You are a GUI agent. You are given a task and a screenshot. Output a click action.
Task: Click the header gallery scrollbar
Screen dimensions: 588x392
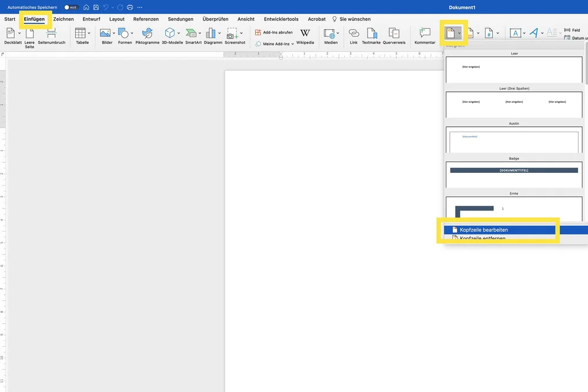click(x=586, y=63)
